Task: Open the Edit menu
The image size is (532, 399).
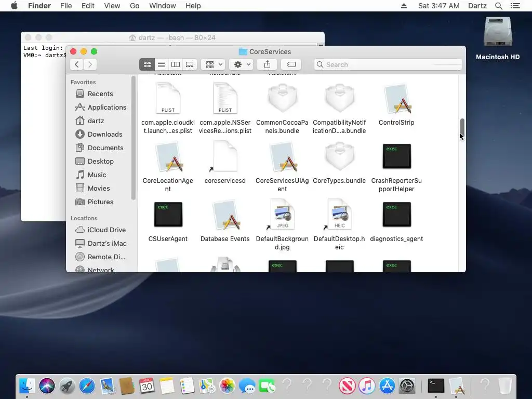Action: [88, 6]
